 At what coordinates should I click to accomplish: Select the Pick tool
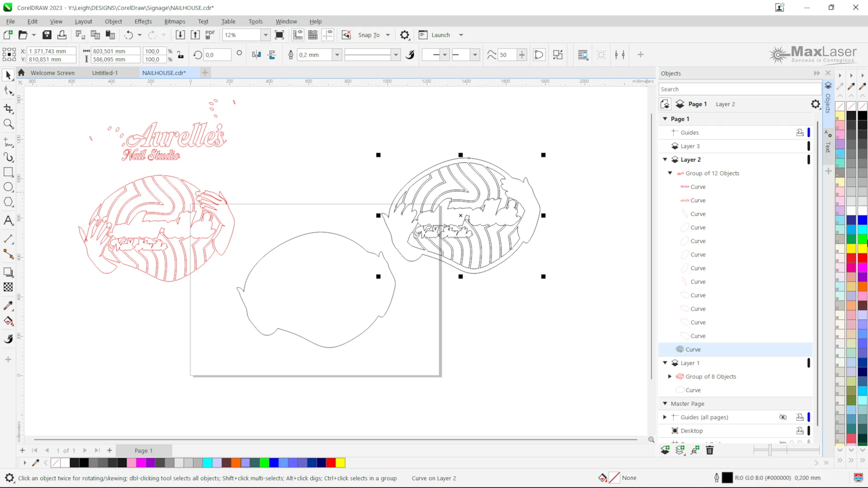[8, 75]
